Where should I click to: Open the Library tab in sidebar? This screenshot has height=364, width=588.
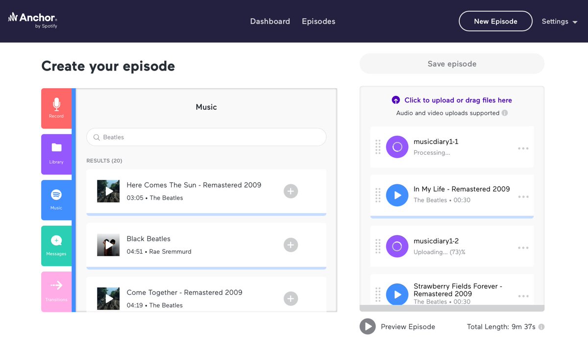point(56,154)
